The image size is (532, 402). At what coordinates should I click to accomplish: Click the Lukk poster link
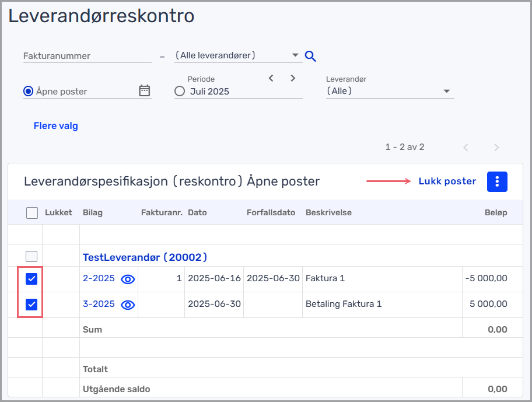pos(447,181)
